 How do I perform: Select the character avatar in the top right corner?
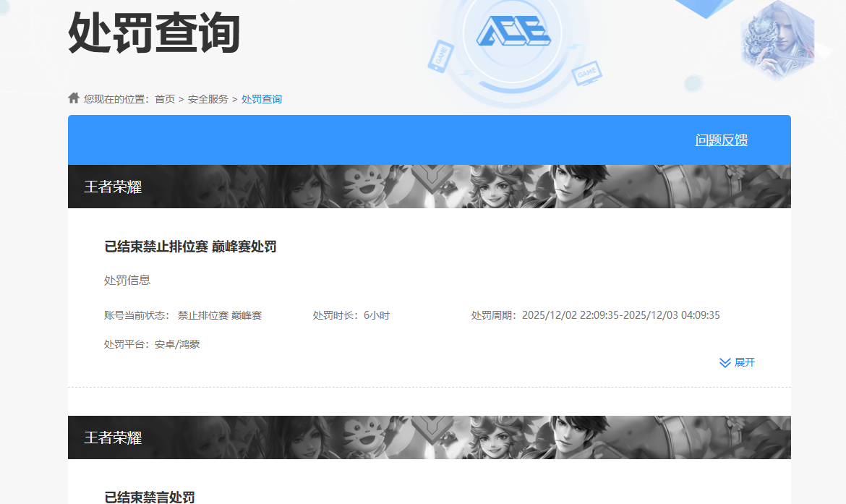coord(779,40)
